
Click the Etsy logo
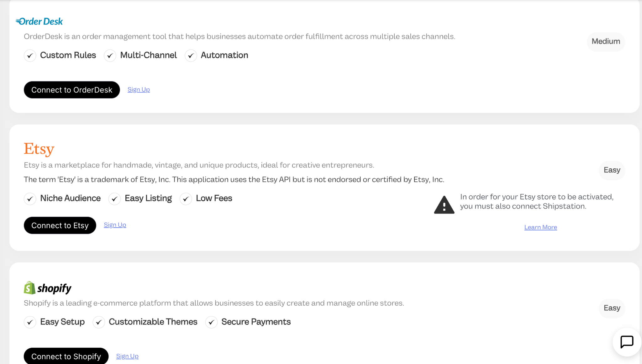(x=39, y=149)
